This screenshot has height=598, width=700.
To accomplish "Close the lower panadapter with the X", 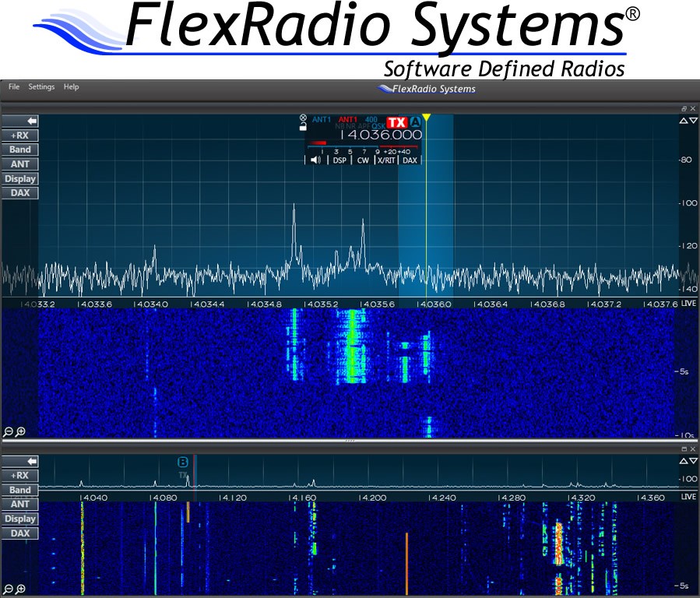I will pos(693,449).
